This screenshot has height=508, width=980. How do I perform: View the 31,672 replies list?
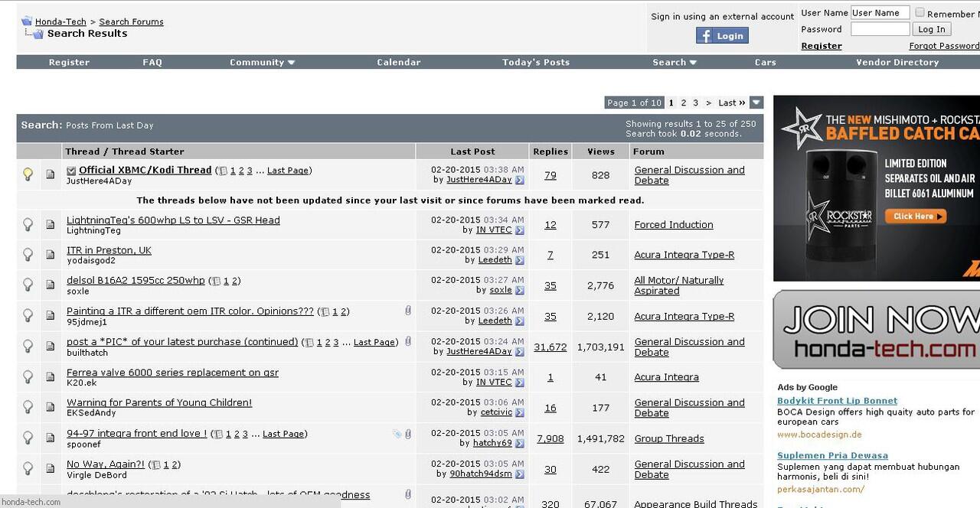[550, 347]
